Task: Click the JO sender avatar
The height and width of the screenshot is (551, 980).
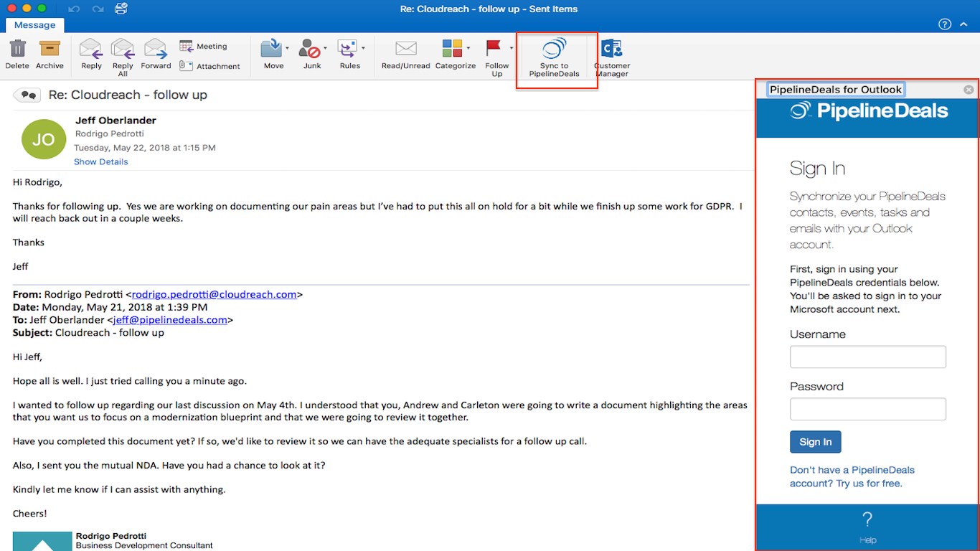Action: tap(44, 139)
